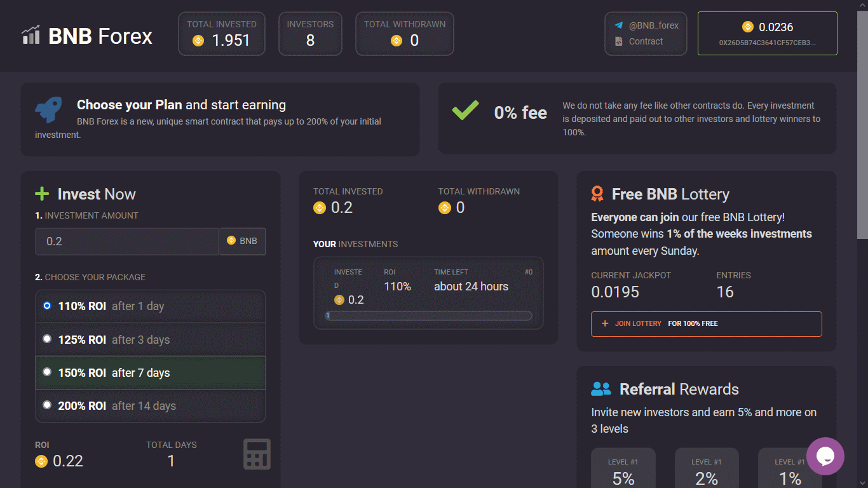Click the '0% fee' heading

point(520,112)
